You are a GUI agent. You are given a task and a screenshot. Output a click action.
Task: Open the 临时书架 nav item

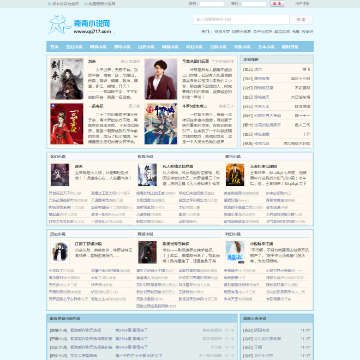290,47
